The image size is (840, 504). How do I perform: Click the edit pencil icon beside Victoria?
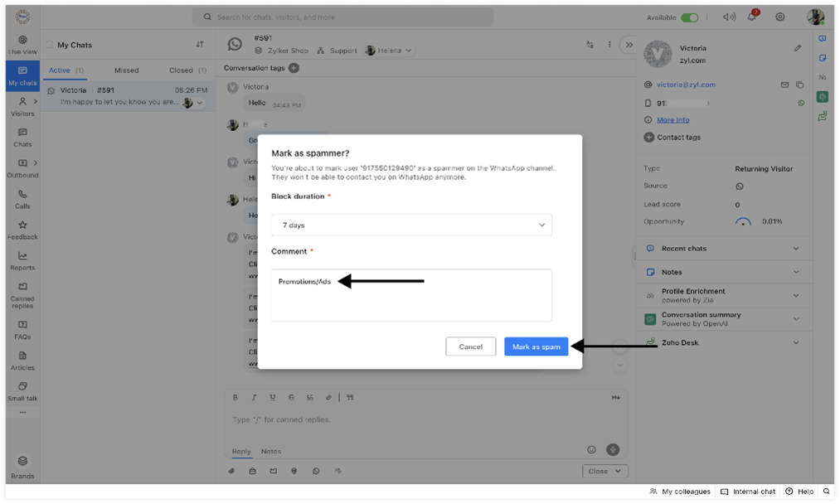click(798, 49)
